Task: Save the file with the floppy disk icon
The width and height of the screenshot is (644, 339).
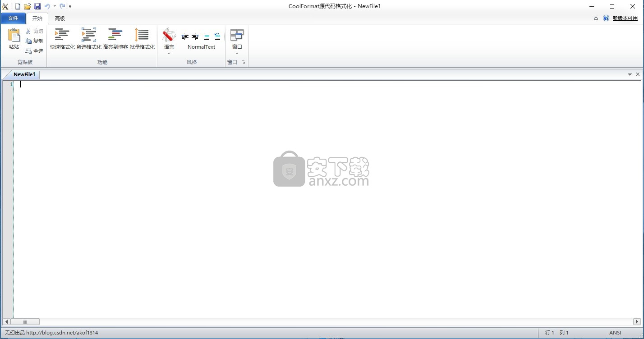Action: [x=37, y=6]
